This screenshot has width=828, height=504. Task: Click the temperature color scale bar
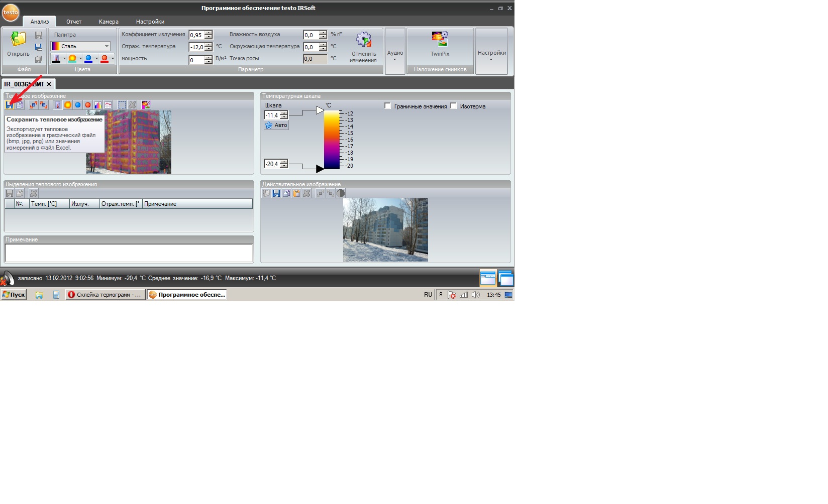[x=332, y=140]
